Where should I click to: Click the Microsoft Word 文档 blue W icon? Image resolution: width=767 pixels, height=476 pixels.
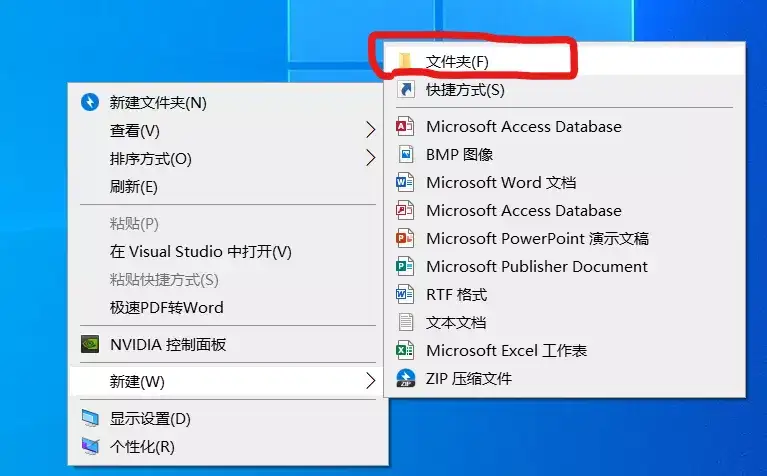pos(405,182)
